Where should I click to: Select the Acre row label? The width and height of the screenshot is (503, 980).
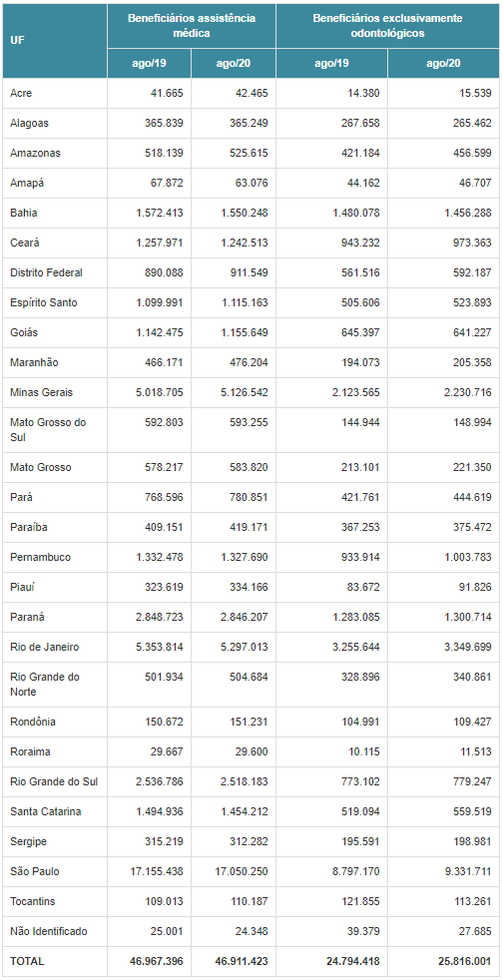[21, 93]
